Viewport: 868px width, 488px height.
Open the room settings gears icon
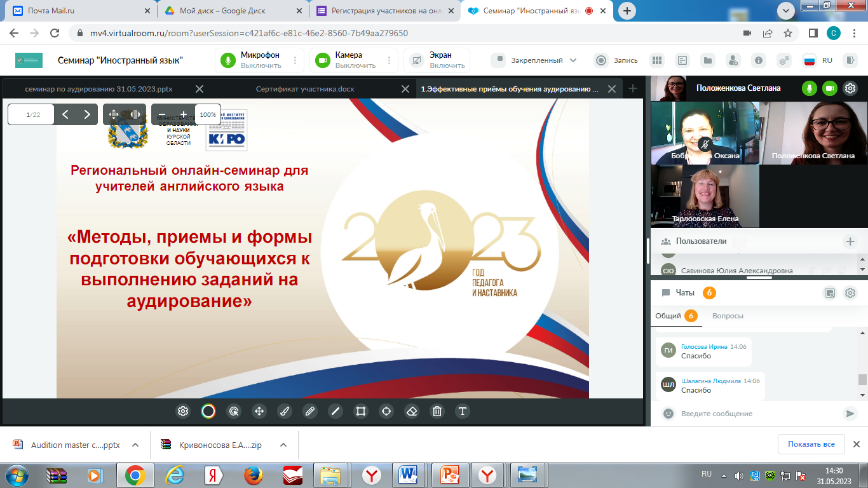pyautogui.click(x=784, y=60)
